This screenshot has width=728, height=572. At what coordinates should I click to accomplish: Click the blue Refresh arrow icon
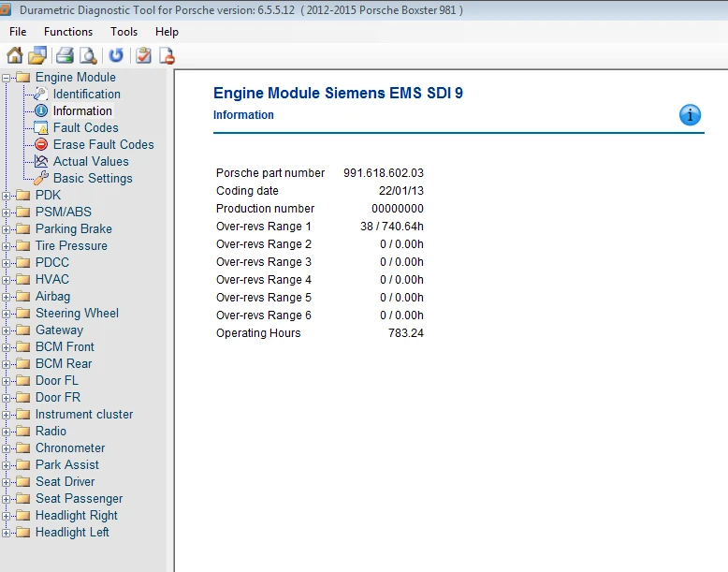116,56
